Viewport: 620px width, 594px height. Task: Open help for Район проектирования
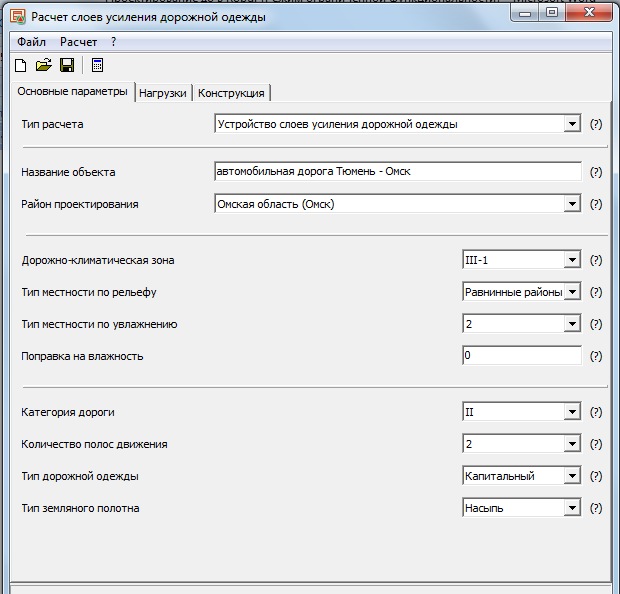pyautogui.click(x=596, y=204)
